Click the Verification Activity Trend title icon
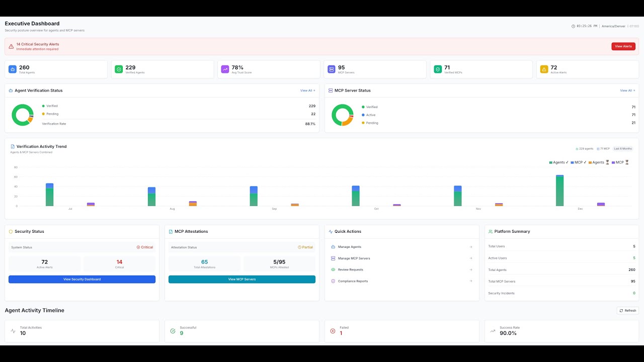 (13, 147)
